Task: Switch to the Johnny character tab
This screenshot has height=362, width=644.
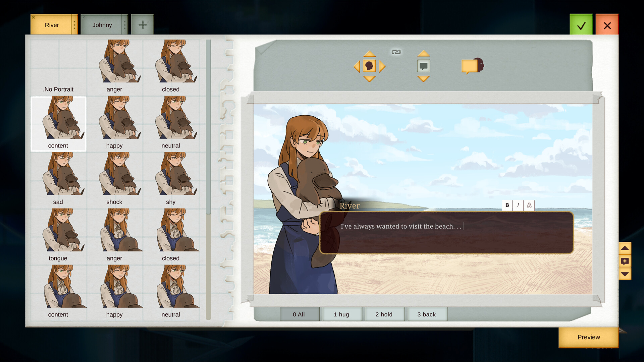Action: pyautogui.click(x=102, y=25)
